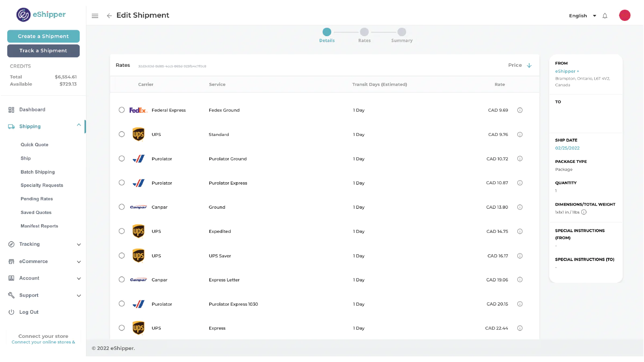
Task: Click the Rates step circle
Action: coord(364,32)
